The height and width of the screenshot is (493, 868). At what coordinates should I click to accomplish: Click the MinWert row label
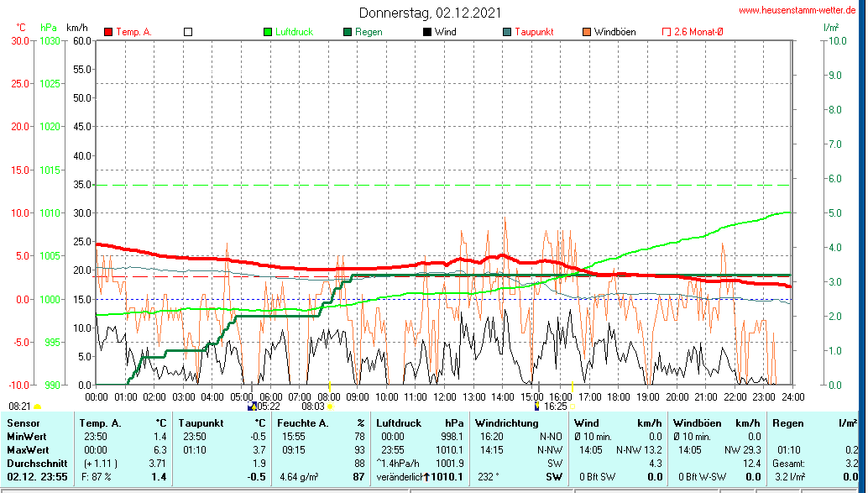pos(27,437)
